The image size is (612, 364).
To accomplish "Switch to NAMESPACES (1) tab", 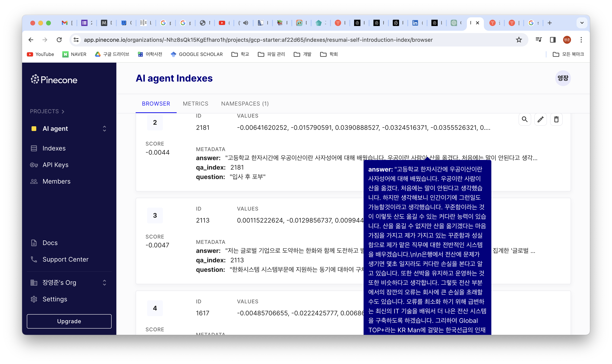I will [245, 104].
